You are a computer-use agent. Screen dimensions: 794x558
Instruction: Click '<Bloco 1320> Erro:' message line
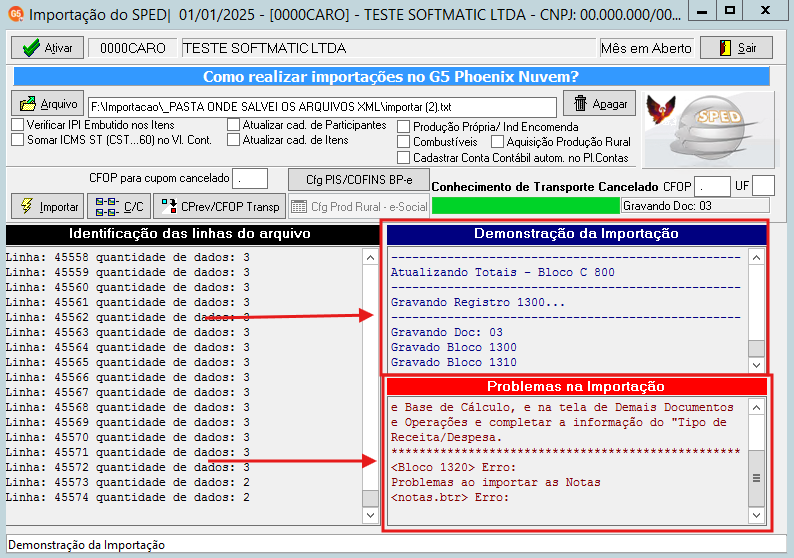pos(453,467)
